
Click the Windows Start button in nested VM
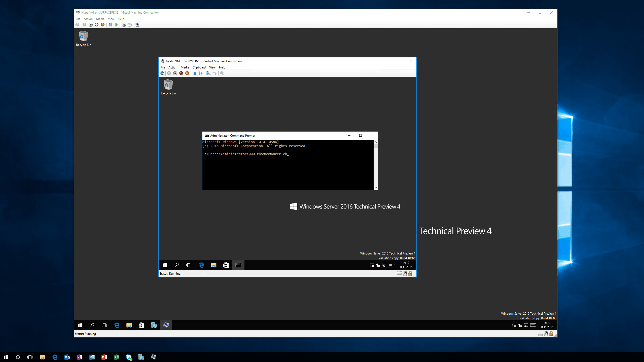[x=164, y=265]
